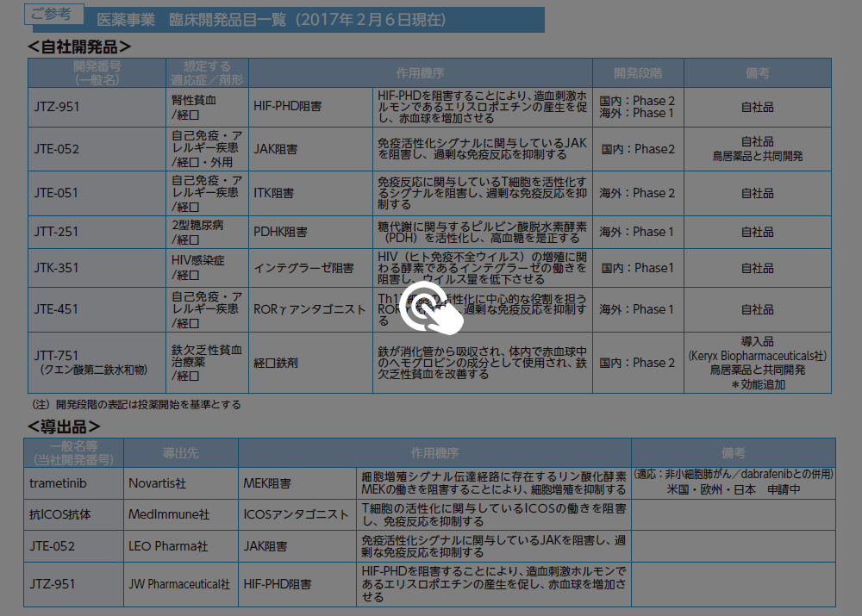Tap the touch-to-enlarge hand icon
Screen dimensions: 862x616
(x=432, y=308)
